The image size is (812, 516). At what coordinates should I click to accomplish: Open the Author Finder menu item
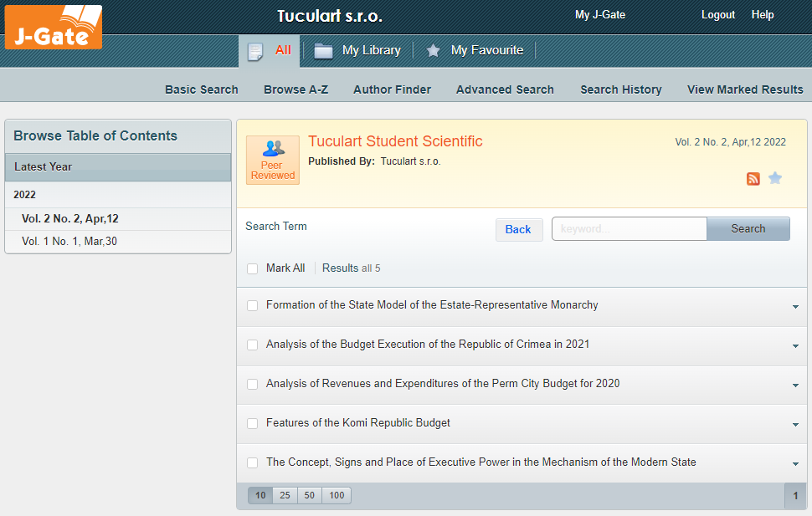392,89
